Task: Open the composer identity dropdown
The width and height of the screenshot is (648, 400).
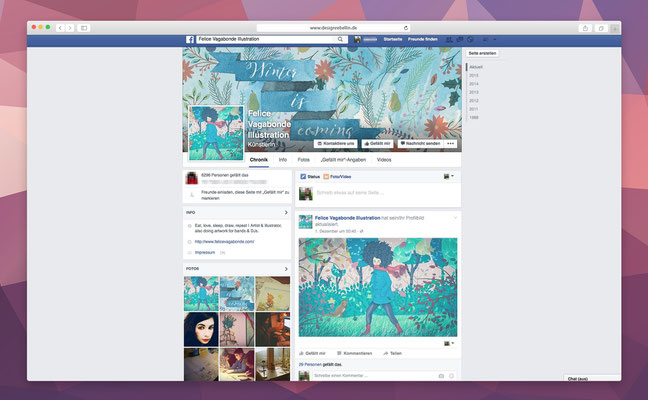Action: tap(449, 176)
